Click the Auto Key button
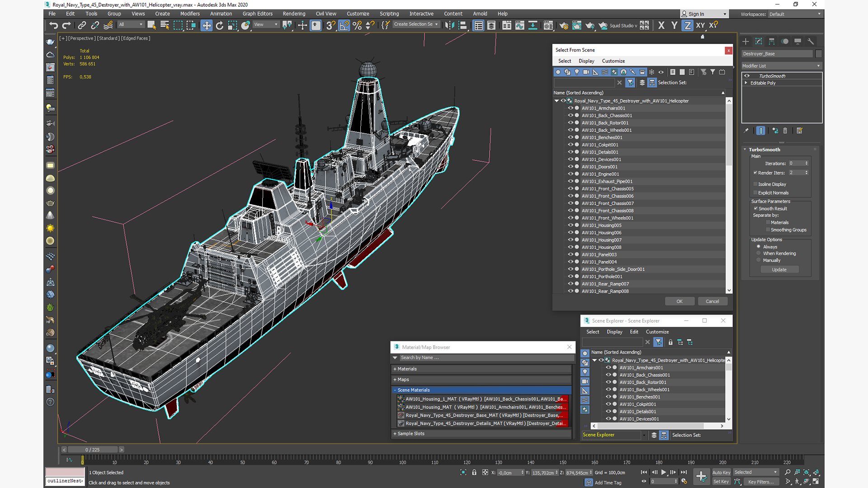 click(721, 473)
